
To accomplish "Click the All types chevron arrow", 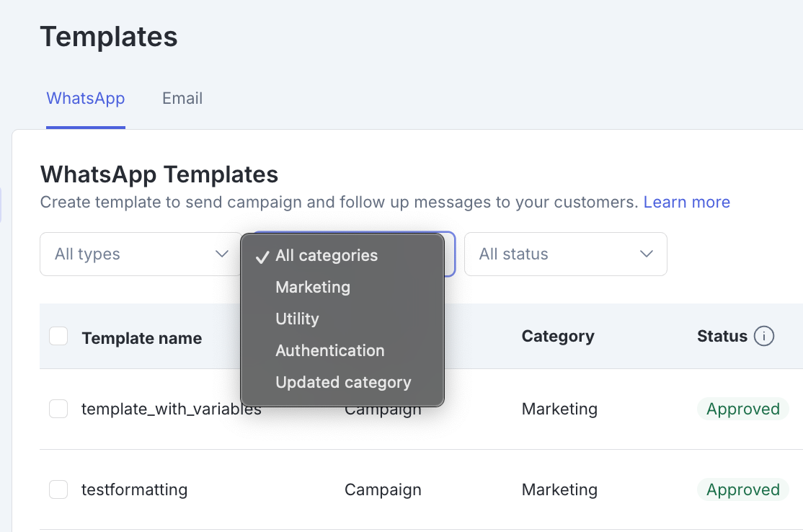I will [221, 254].
